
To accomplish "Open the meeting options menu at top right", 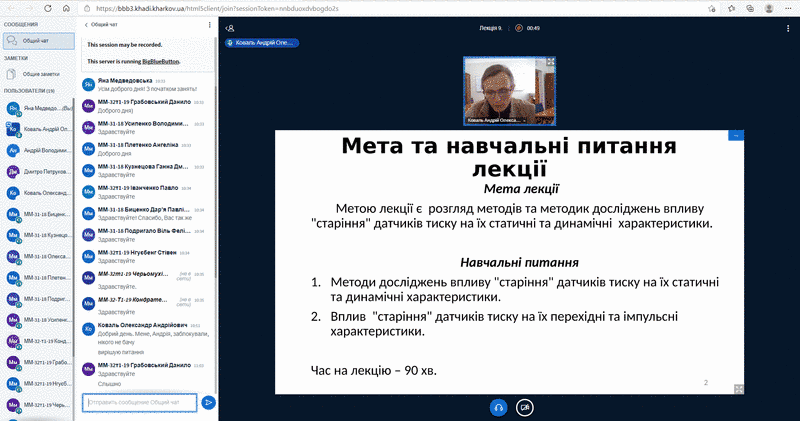I will point(788,28).
